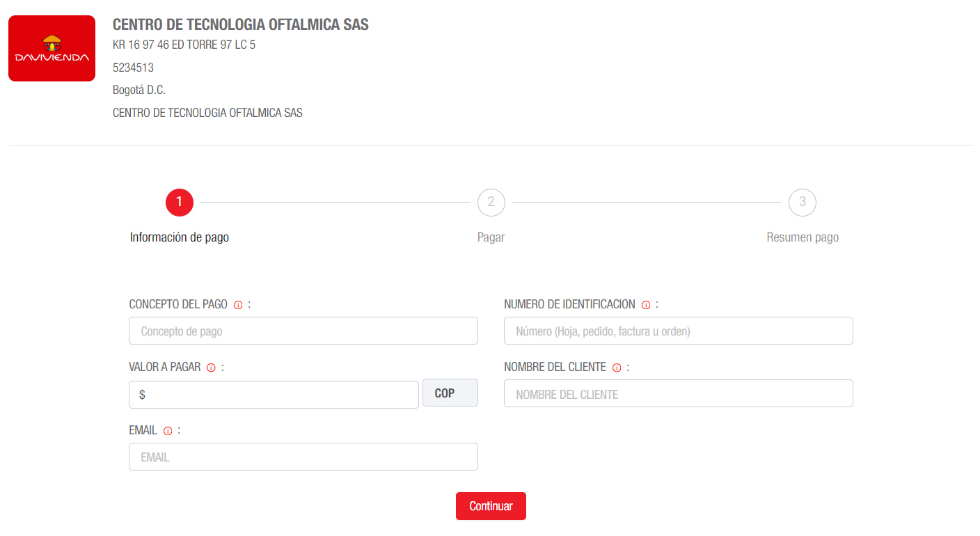Focus the Concepto de pago field
Image resolution: width=980 pixels, height=536 pixels.
(303, 331)
